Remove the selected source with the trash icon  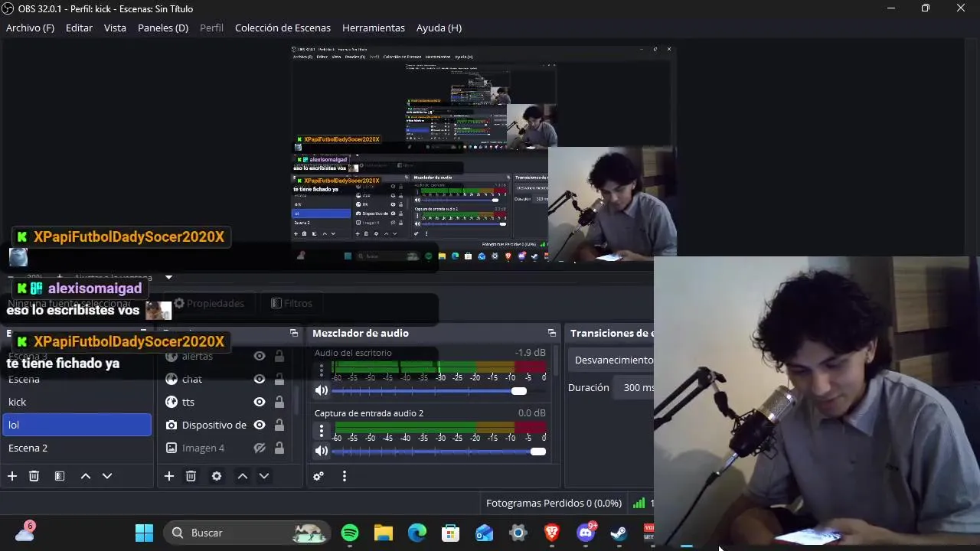pyautogui.click(x=191, y=476)
